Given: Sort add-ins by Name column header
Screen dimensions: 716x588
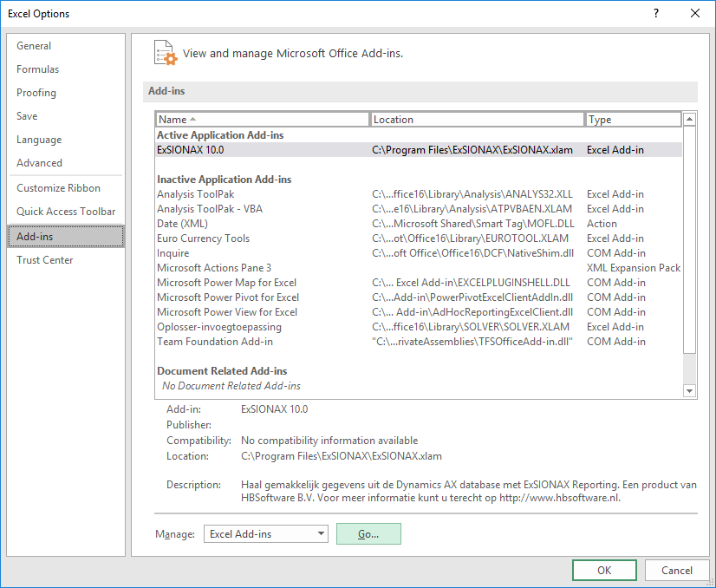Looking at the screenshot, I should click(x=262, y=119).
